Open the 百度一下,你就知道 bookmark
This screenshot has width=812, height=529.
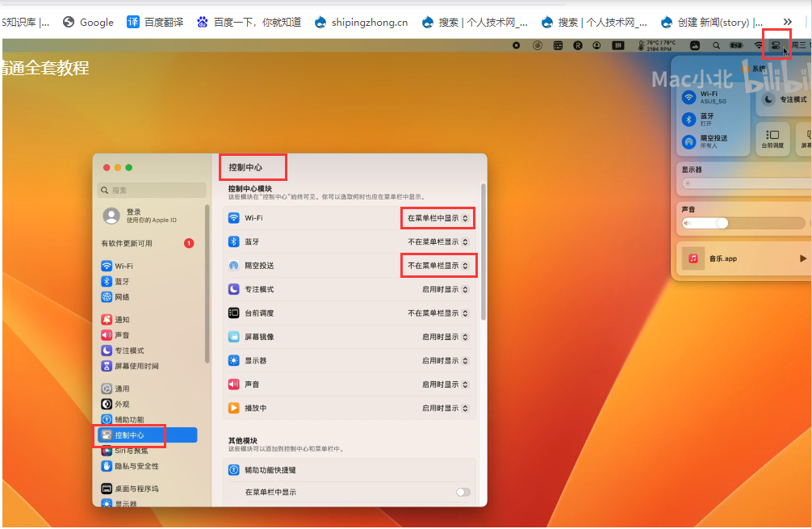[x=249, y=23]
